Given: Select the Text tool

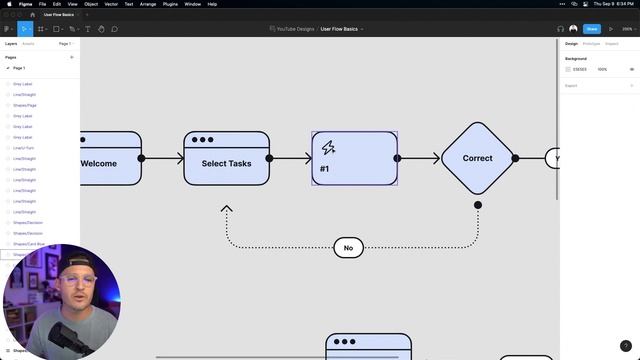Looking at the screenshot, I should (x=88, y=29).
